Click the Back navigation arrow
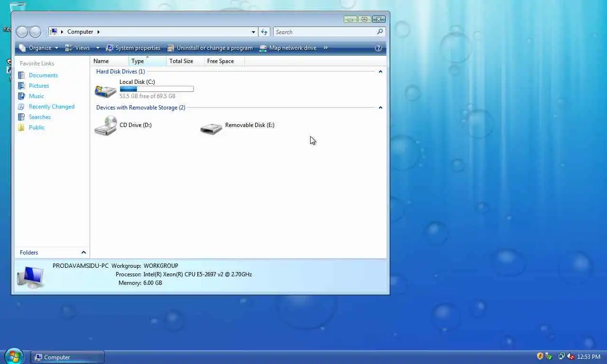Screen dimensions: 607x364 (22, 32)
